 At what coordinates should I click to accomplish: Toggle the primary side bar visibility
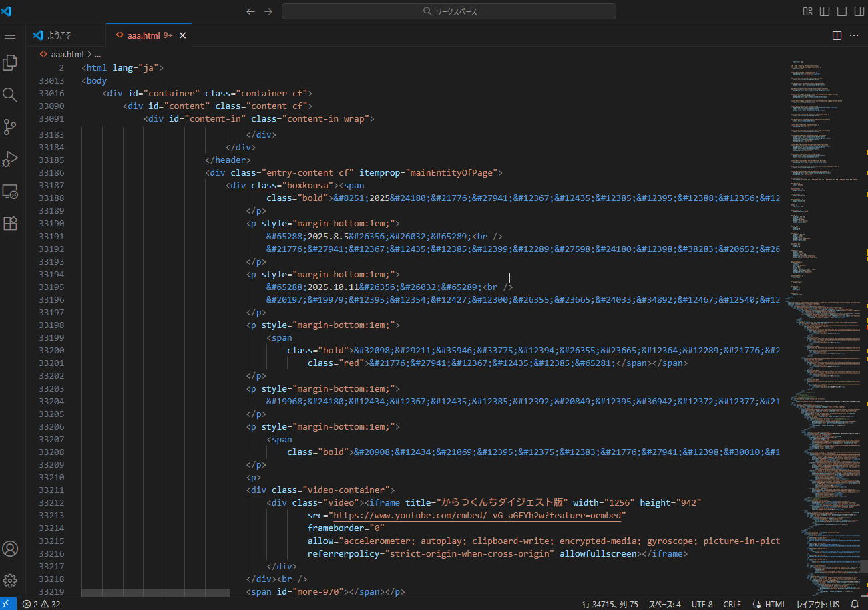tap(825, 11)
